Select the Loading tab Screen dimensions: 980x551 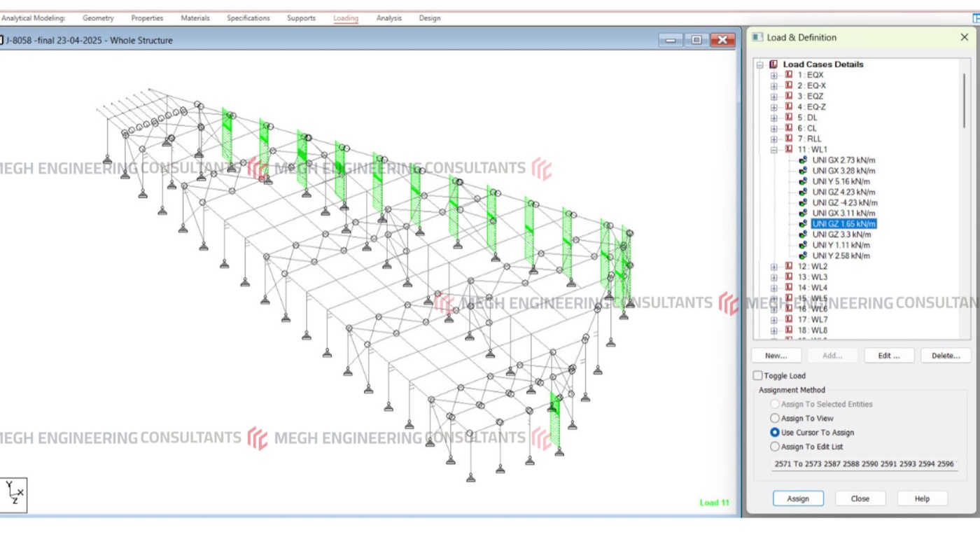346,18
